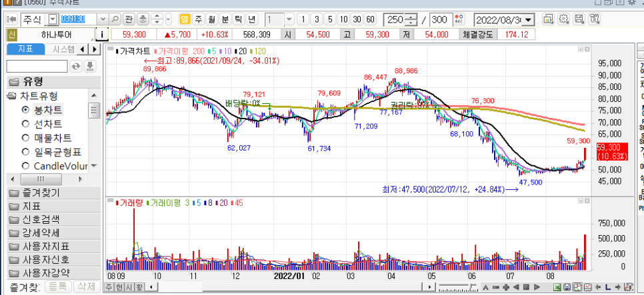The width and height of the screenshot is (644, 295).
Task: Click the 황 tab at the chart bottom
Action: 139,287
